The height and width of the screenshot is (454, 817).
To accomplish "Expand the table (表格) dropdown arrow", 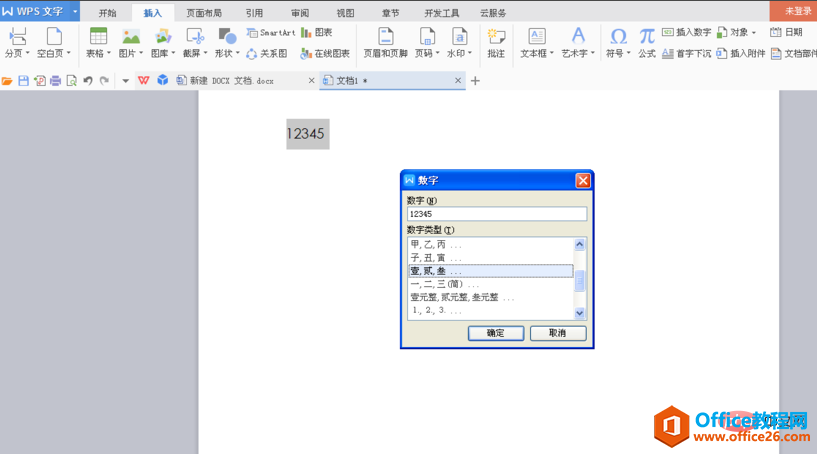I will coord(109,53).
